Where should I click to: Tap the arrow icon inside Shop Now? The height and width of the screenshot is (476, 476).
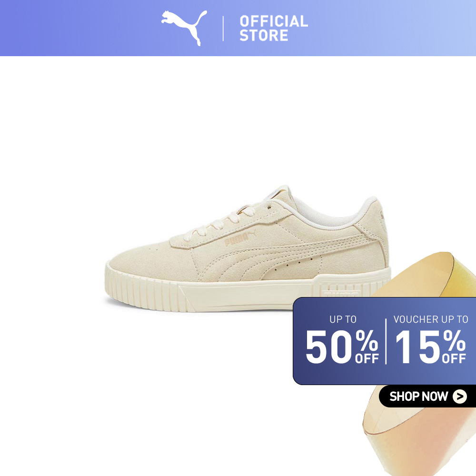pos(460,397)
